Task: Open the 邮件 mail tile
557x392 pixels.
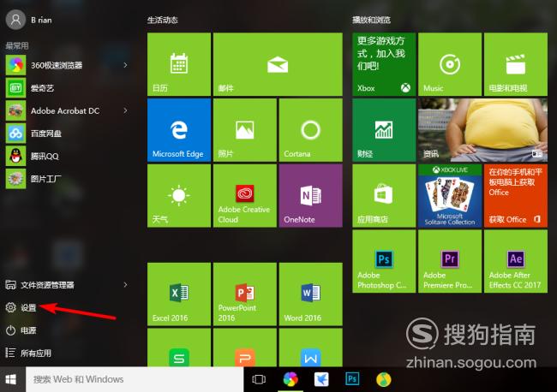Action: click(278, 64)
